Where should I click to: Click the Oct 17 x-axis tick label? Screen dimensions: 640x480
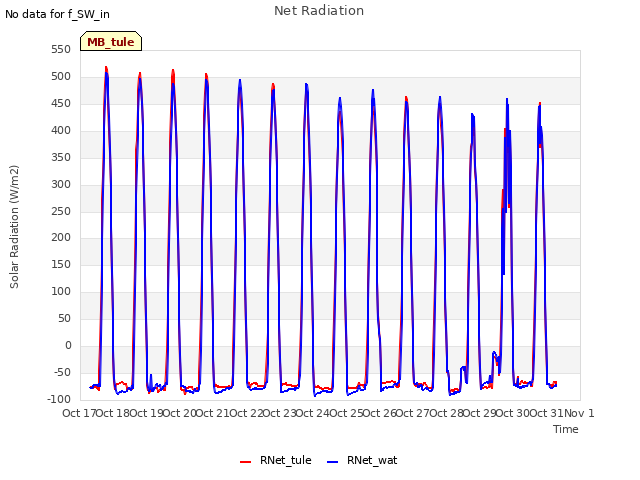[79, 413]
